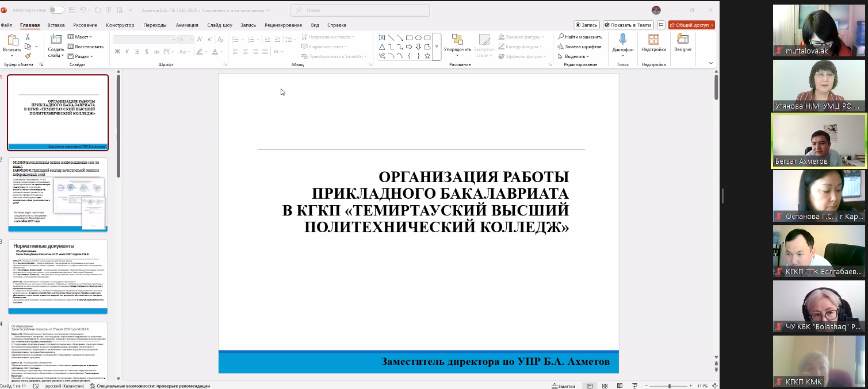Image resolution: width=868 pixels, height=389 pixels.
Task: Open the Упорядочить arrange dropdown
Action: click(x=457, y=49)
